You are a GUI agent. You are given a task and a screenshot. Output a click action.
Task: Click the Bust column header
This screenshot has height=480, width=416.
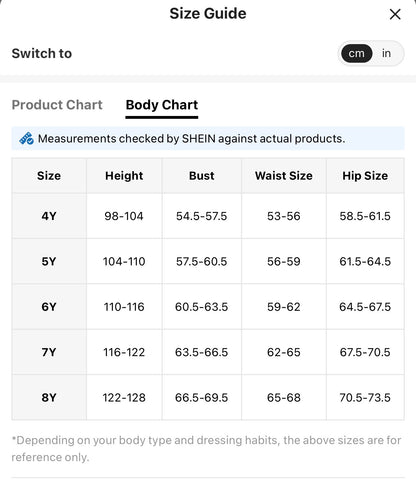(202, 176)
